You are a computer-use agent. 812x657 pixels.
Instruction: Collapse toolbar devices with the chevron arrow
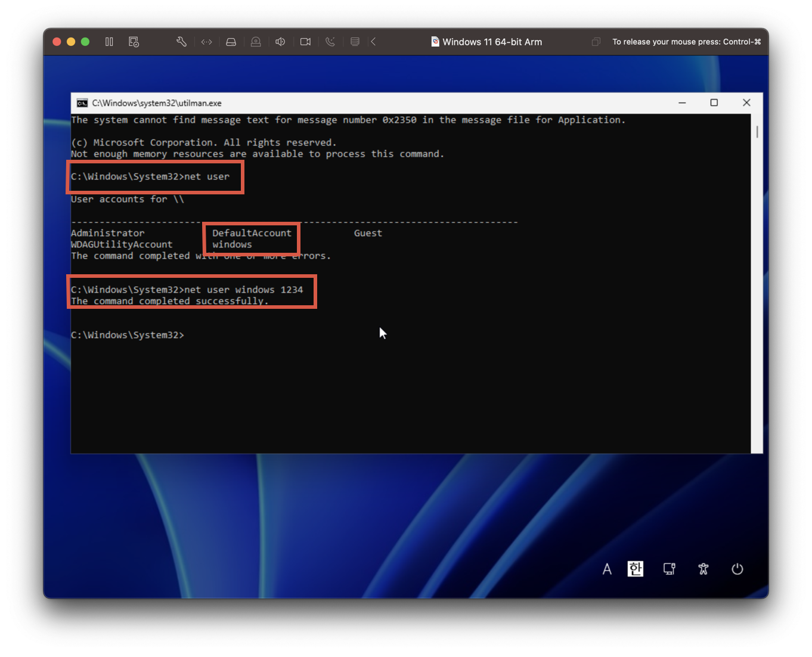point(373,42)
